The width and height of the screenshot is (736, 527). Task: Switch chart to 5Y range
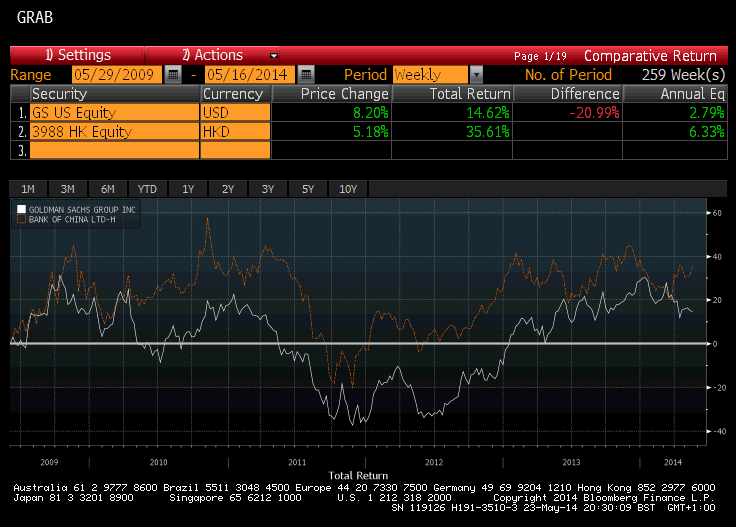[308, 189]
